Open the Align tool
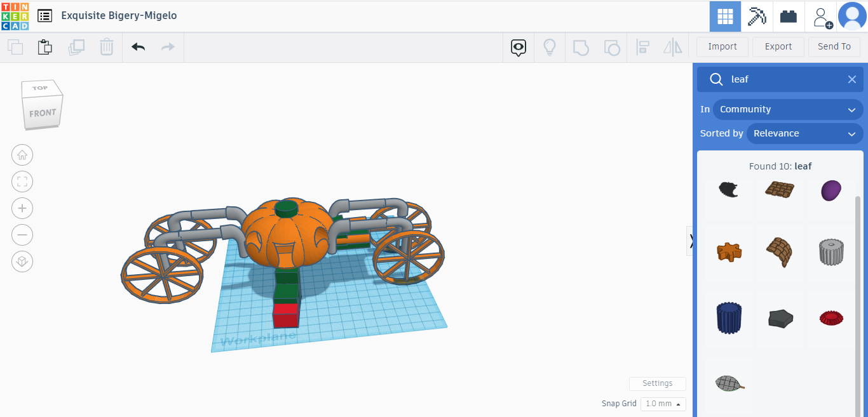Image resolution: width=868 pixels, height=417 pixels. 642,46
